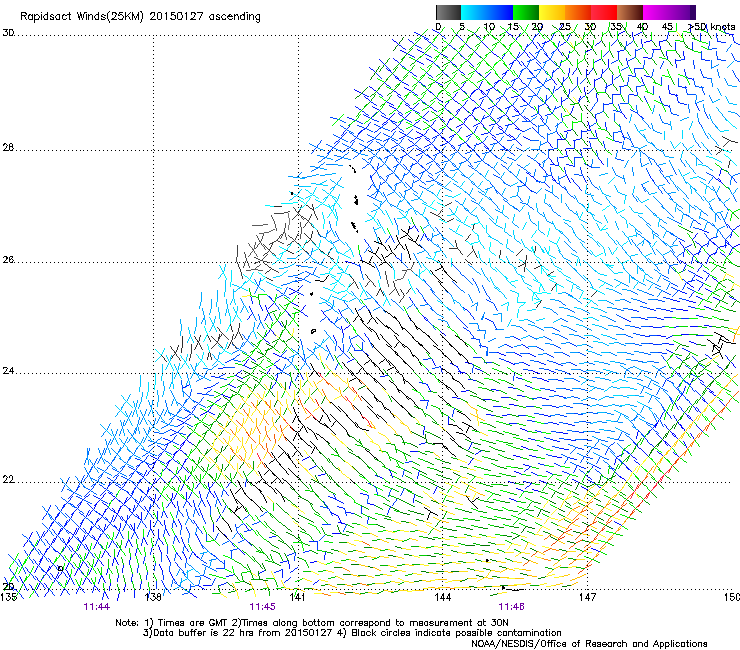Click the latitude label 22

(8, 480)
